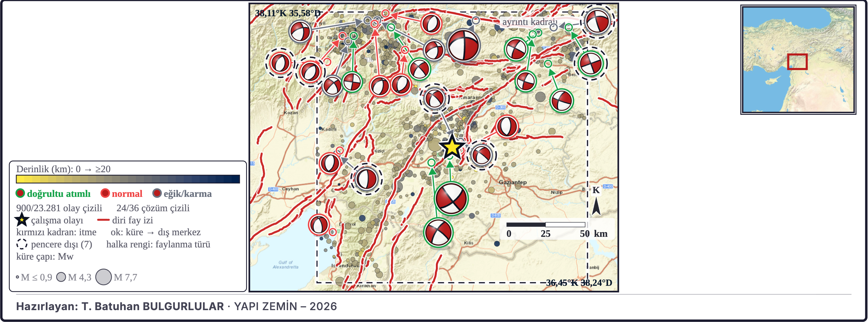Click the '36,45°K 38,24°D' corner coordinate

click(579, 283)
